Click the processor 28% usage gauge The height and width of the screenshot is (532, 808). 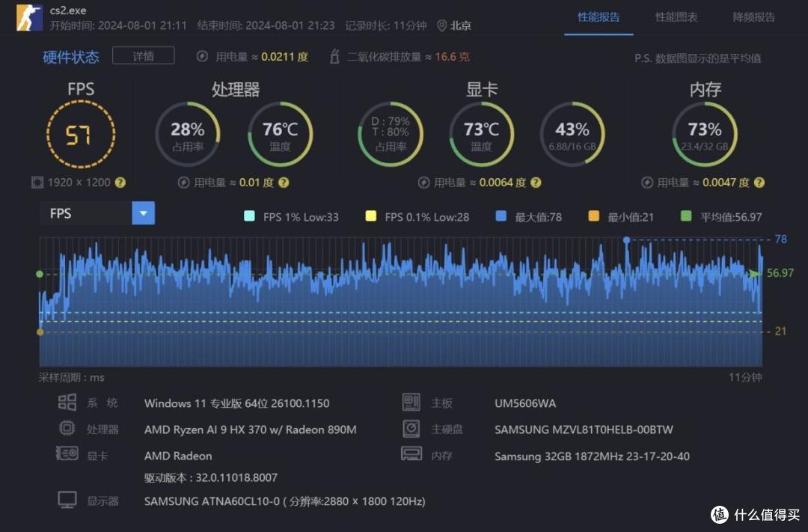point(188,135)
